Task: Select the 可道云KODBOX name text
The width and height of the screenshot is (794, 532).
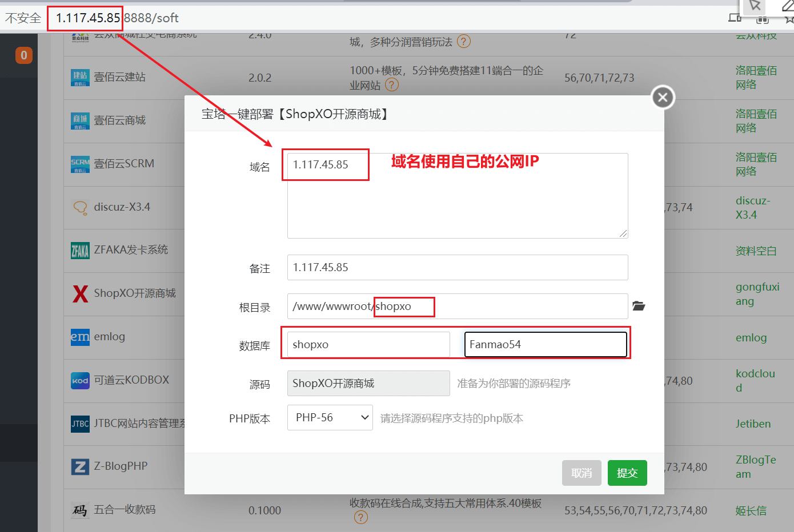Action: click(132, 380)
